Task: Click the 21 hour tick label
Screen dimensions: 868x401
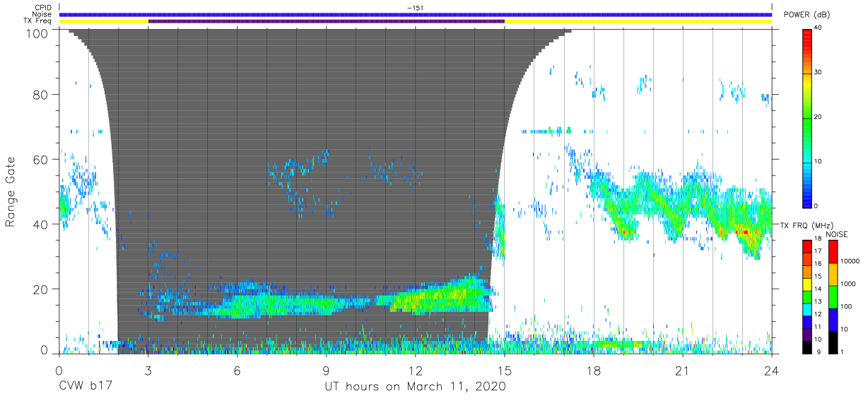Action: [x=683, y=371]
